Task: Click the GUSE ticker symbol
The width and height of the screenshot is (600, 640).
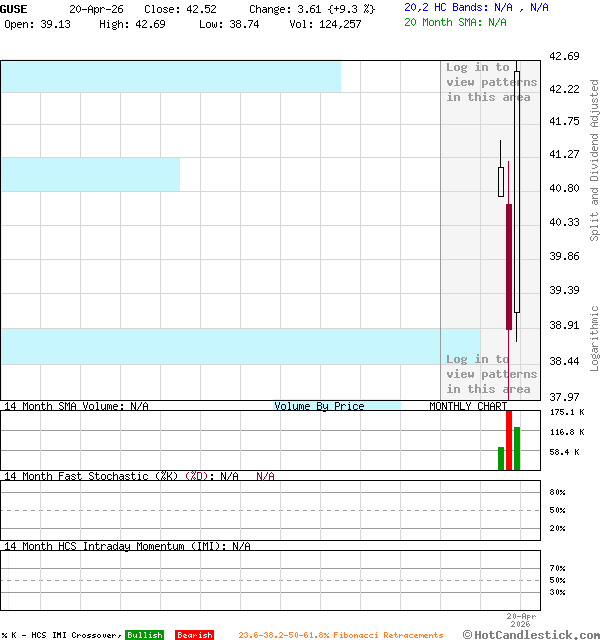Action: click(x=15, y=8)
